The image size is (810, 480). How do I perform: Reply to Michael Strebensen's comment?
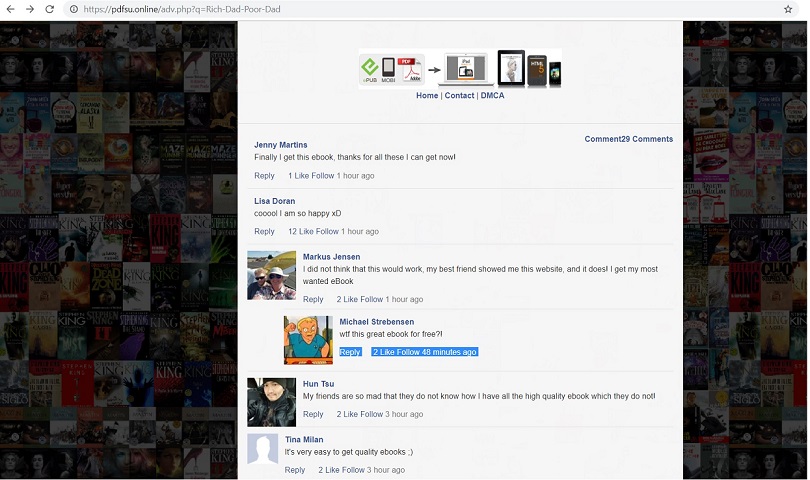coord(350,352)
